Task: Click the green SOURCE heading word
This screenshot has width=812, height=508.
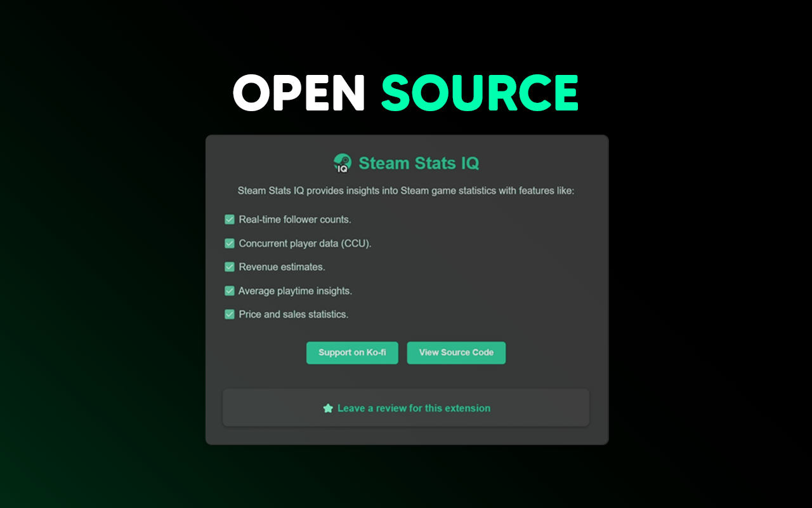Action: pyautogui.click(x=480, y=93)
